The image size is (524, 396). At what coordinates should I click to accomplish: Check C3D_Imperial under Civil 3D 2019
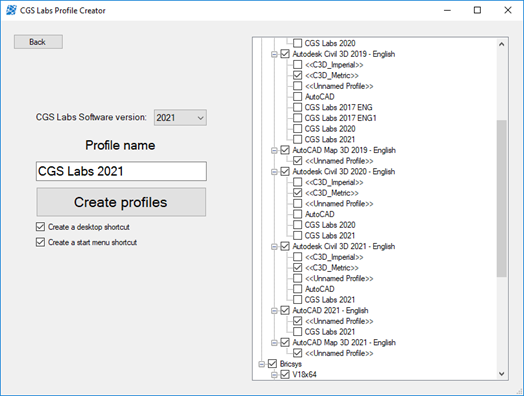(297, 64)
